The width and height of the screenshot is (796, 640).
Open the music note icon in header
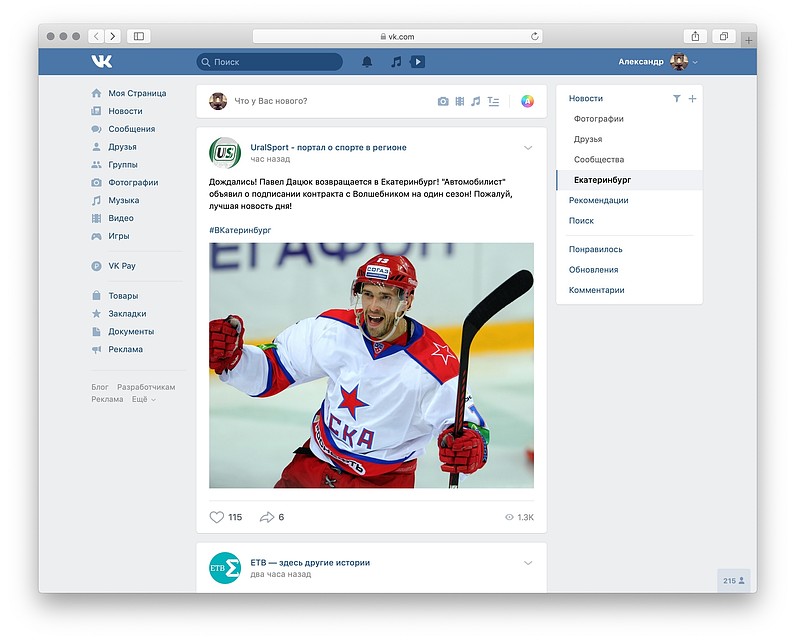click(x=396, y=62)
